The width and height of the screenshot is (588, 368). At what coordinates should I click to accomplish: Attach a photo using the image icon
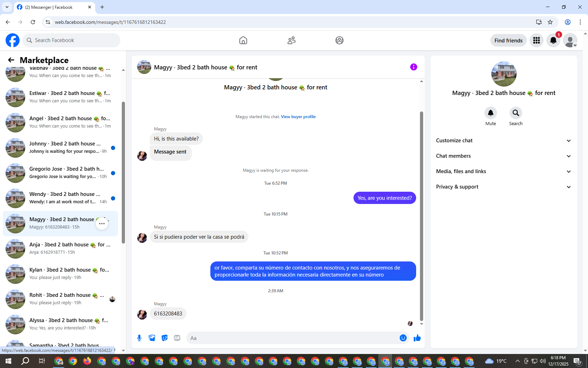point(152,338)
